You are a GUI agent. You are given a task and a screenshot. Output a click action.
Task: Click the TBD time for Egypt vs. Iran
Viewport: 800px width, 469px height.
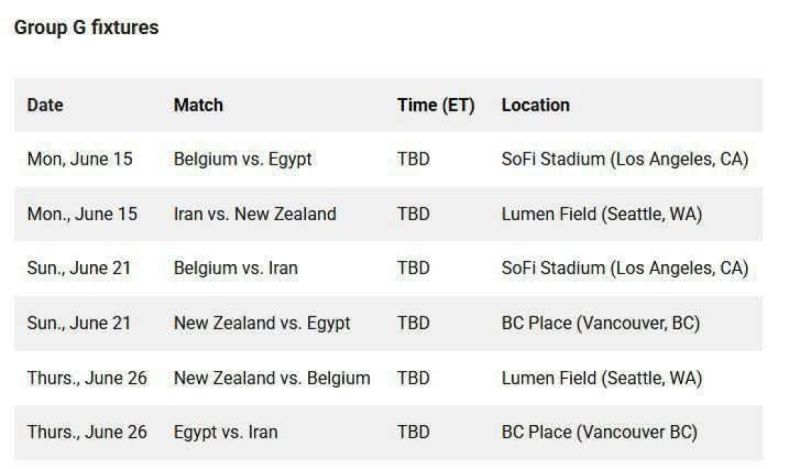click(x=413, y=433)
